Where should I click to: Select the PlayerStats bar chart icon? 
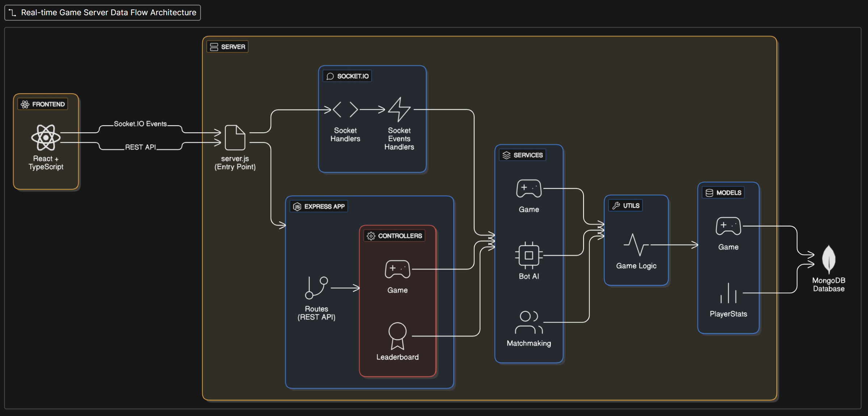click(728, 293)
